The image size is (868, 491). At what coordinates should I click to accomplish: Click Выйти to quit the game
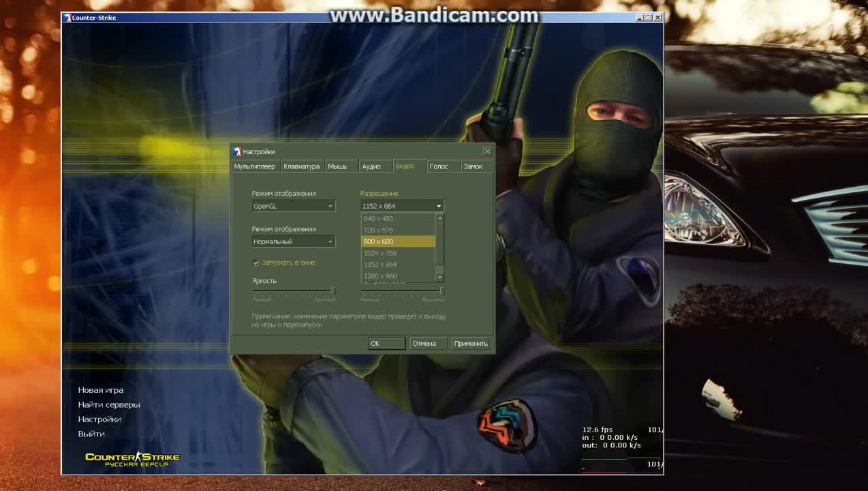(91, 434)
